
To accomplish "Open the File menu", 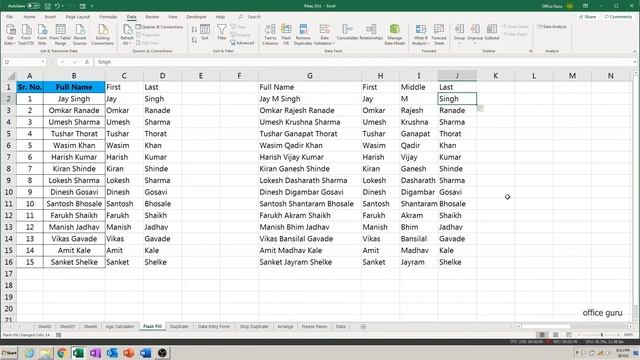I will coord(9,17).
